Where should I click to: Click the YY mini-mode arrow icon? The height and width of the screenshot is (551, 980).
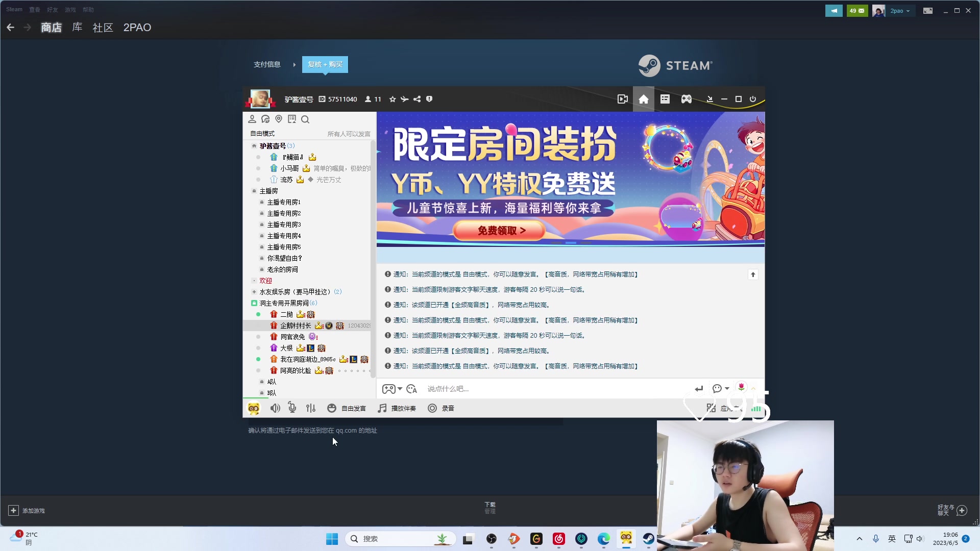click(x=709, y=99)
